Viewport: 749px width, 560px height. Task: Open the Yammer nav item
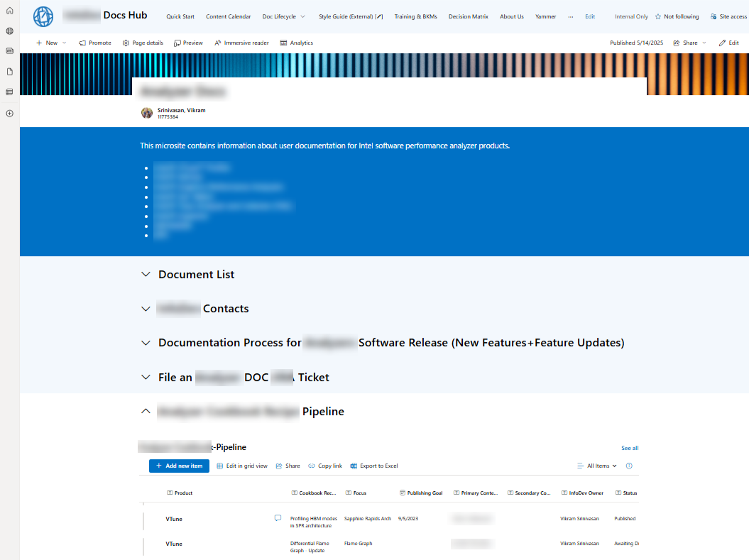click(x=545, y=17)
